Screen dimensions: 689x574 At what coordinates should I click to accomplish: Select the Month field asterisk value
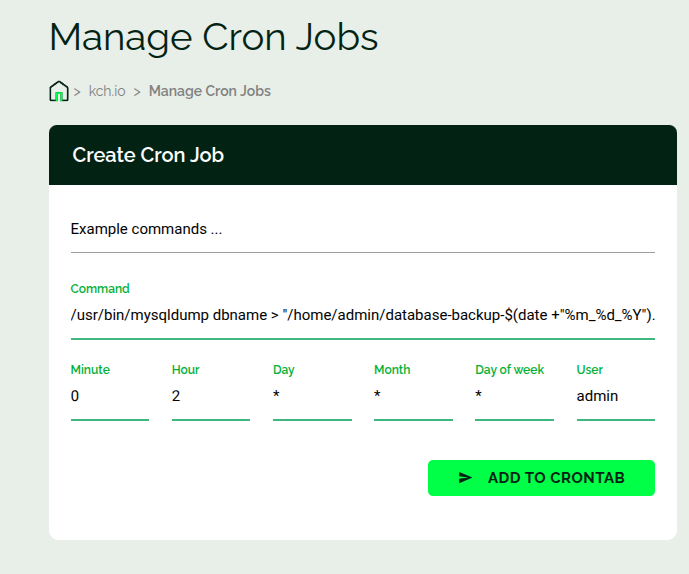[x=412, y=396]
